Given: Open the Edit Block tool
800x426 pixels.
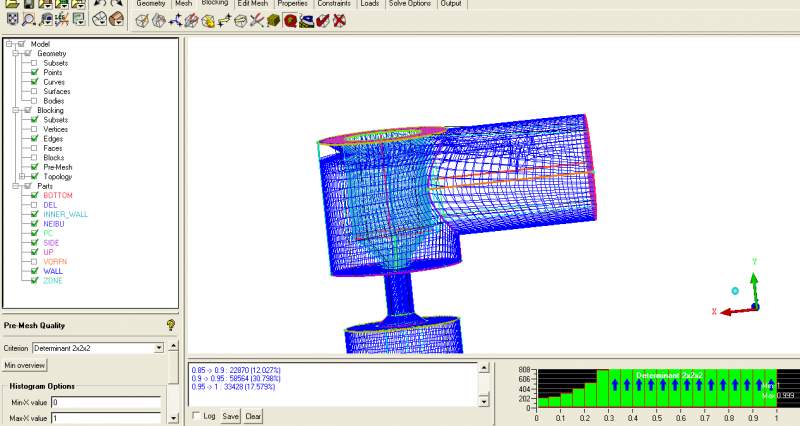Looking at the screenshot, I should tap(191, 20).
